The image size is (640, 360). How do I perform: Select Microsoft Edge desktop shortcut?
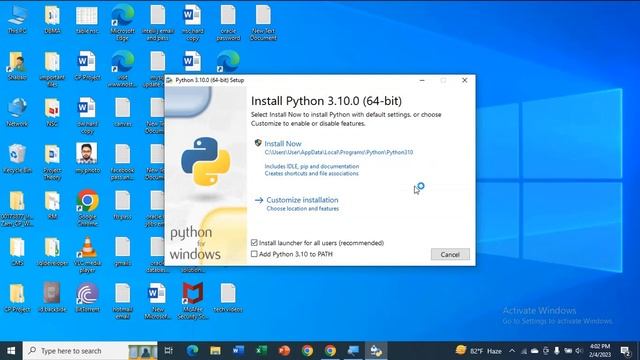point(122,22)
